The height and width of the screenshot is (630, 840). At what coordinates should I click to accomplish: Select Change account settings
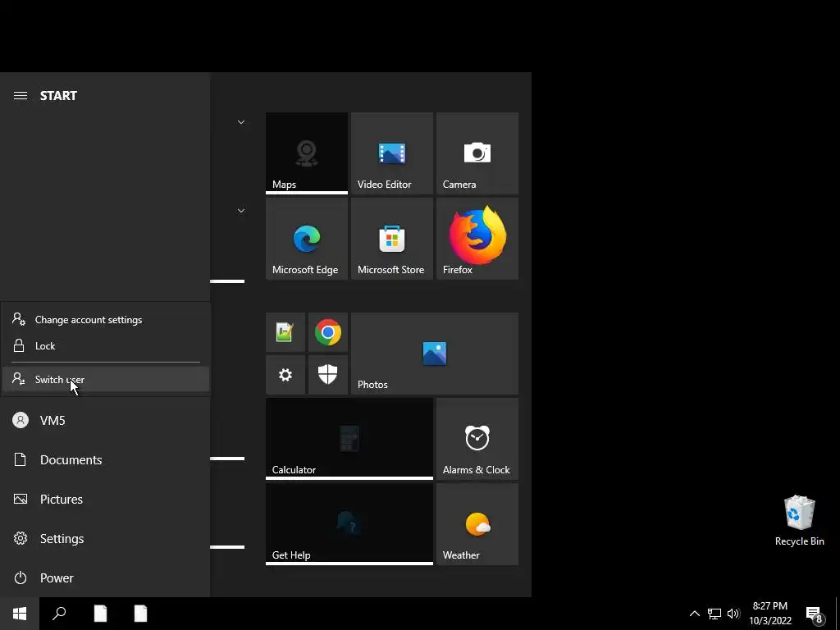click(x=106, y=320)
